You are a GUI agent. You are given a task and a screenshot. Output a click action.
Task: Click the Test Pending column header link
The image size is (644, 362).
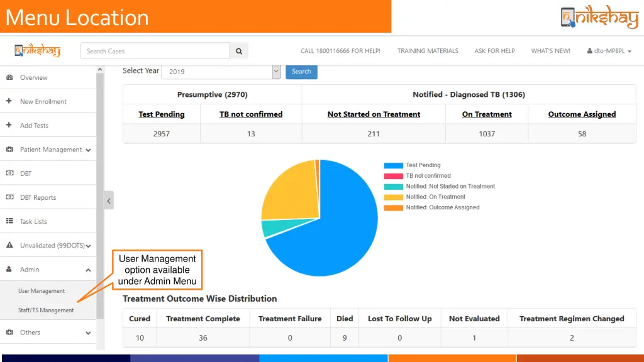tap(162, 114)
